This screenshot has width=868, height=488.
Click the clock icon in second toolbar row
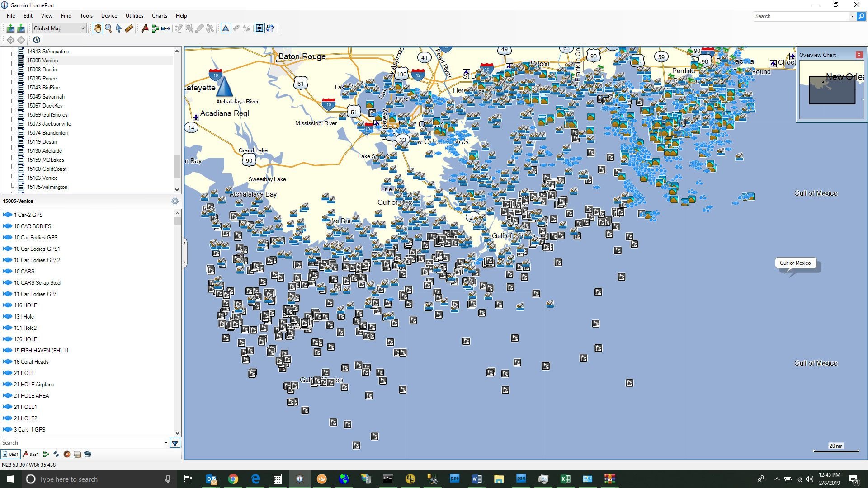(37, 40)
